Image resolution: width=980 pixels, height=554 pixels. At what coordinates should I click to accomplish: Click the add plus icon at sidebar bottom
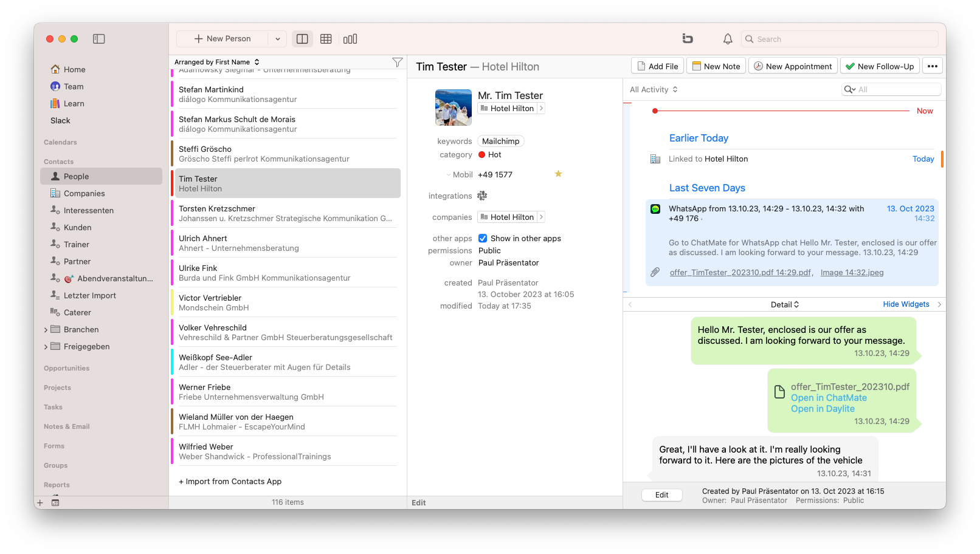coord(40,502)
